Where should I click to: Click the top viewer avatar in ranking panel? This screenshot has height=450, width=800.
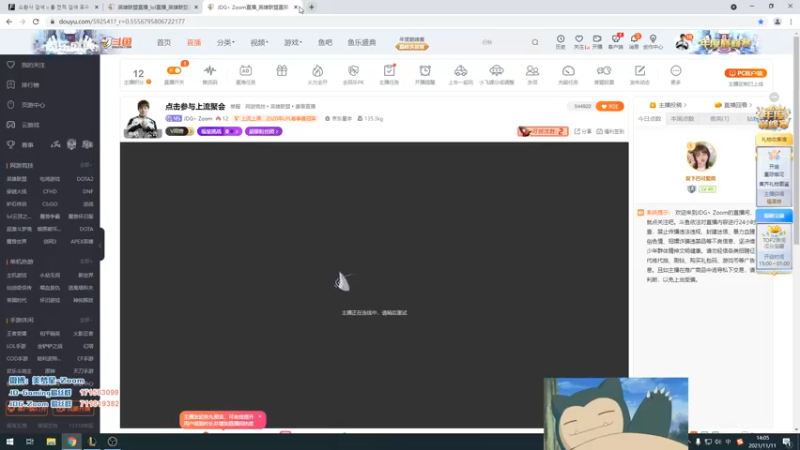click(701, 156)
